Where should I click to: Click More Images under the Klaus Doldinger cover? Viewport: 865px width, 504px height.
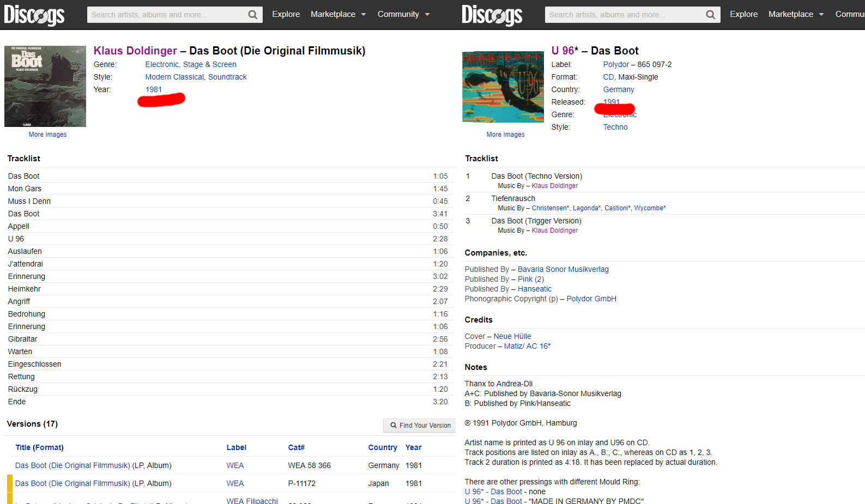(x=48, y=135)
